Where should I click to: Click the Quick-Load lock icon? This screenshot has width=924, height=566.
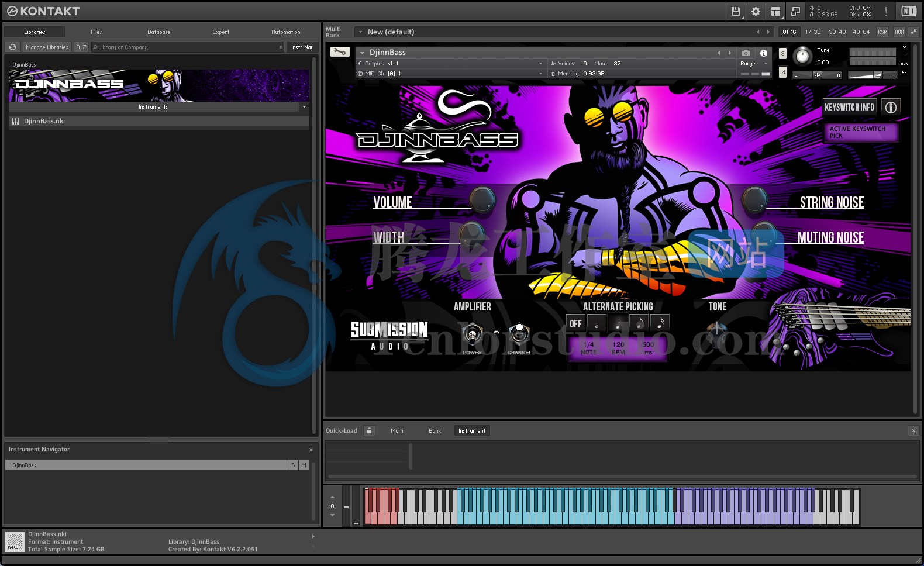369,430
